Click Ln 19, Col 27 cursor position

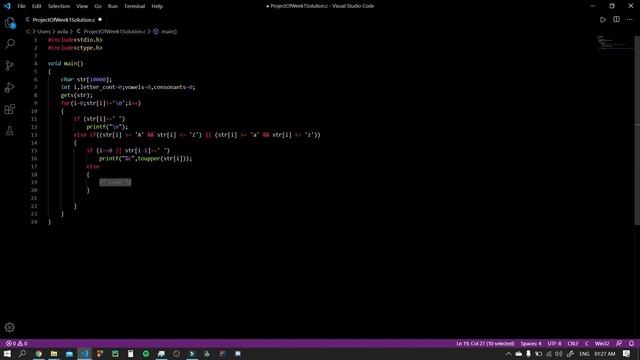[x=485, y=344]
